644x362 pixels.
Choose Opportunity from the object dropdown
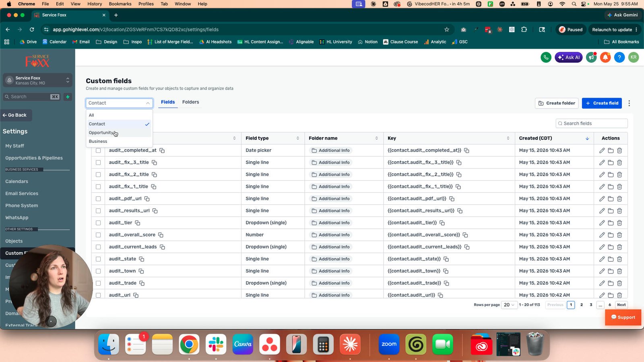click(x=119, y=133)
